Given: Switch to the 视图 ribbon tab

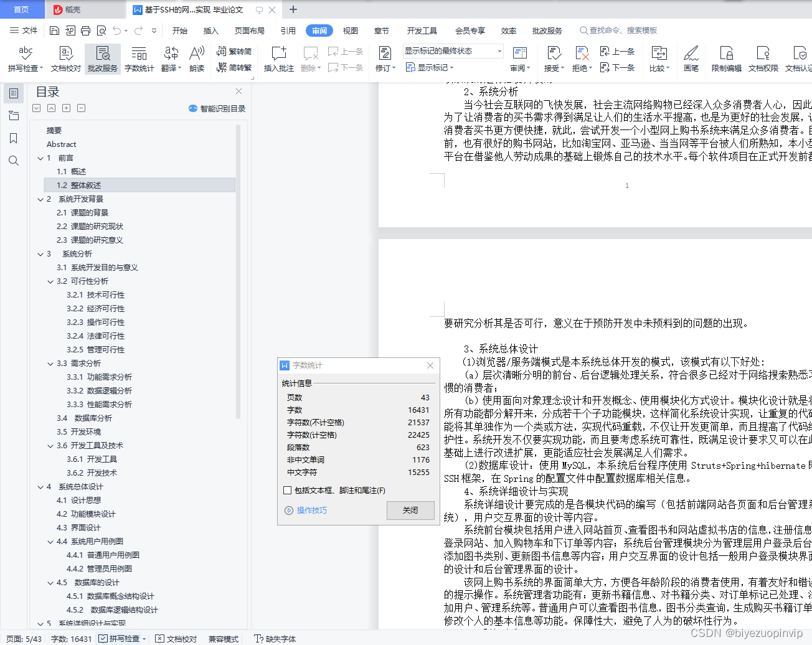Looking at the screenshot, I should pyautogui.click(x=351, y=31).
